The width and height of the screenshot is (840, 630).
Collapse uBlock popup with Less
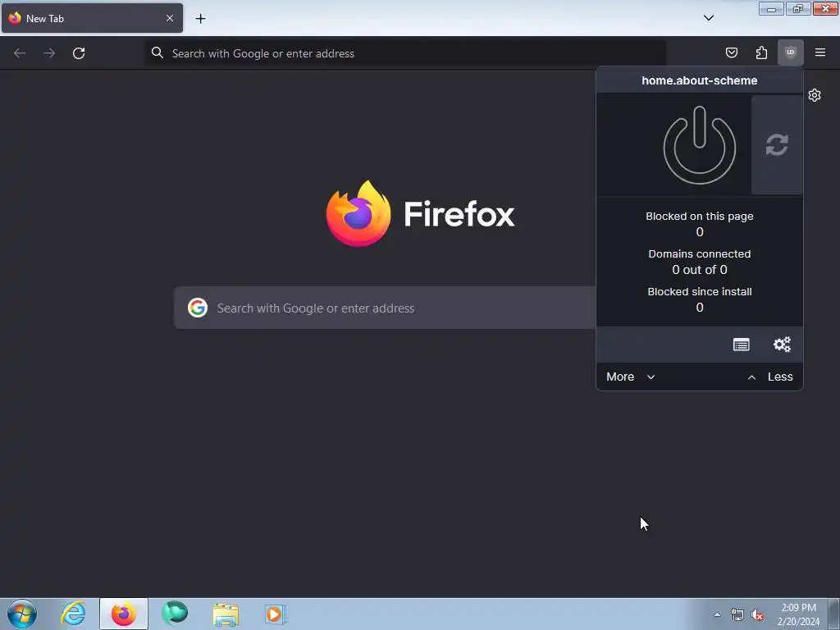point(769,377)
